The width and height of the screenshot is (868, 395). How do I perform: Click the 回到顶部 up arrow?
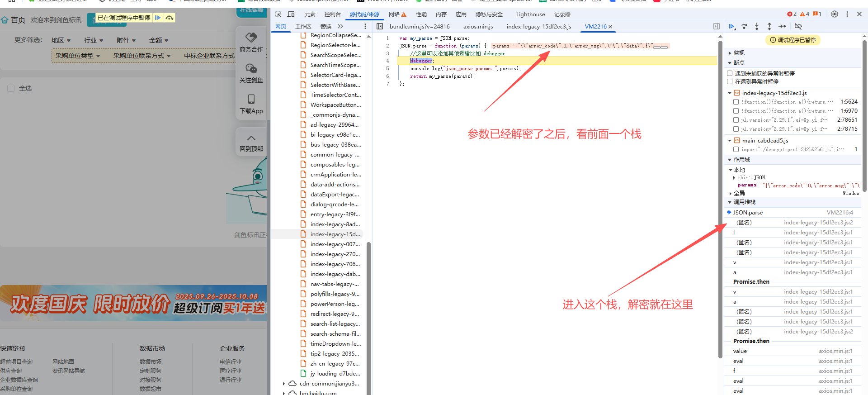pos(251,138)
